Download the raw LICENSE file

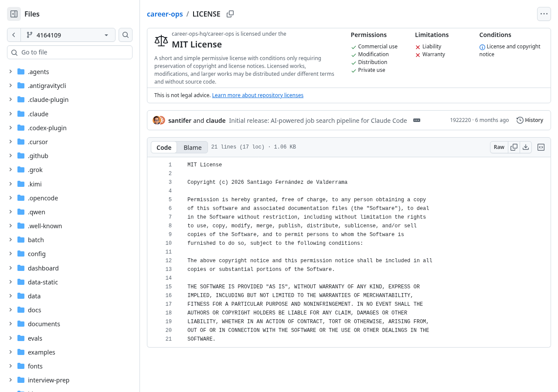coord(526,147)
